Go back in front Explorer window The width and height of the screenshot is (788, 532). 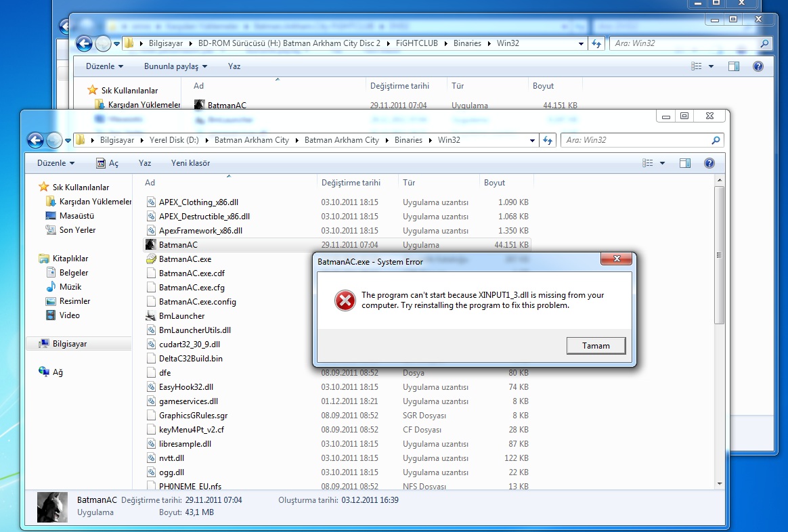tap(36, 140)
